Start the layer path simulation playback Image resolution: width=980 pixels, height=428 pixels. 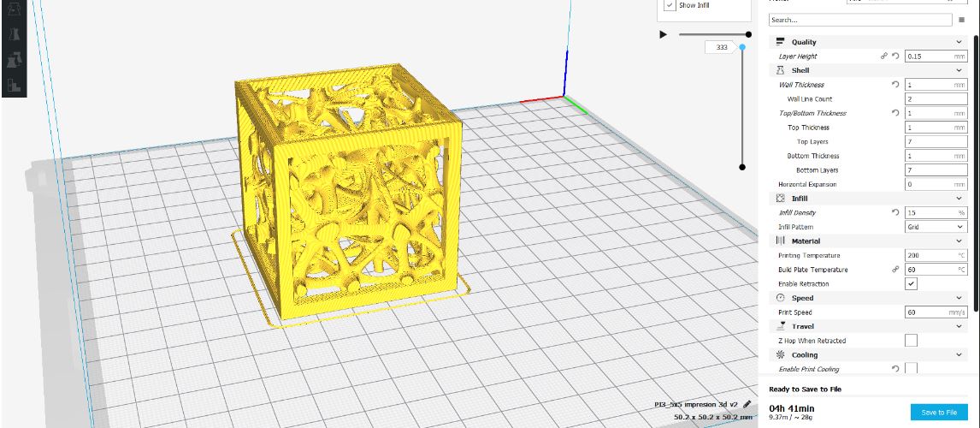point(663,34)
